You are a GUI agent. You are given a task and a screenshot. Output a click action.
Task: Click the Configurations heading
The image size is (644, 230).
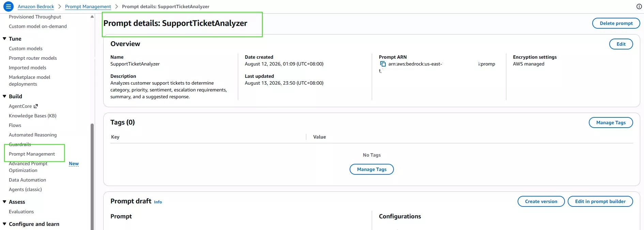(x=400, y=216)
